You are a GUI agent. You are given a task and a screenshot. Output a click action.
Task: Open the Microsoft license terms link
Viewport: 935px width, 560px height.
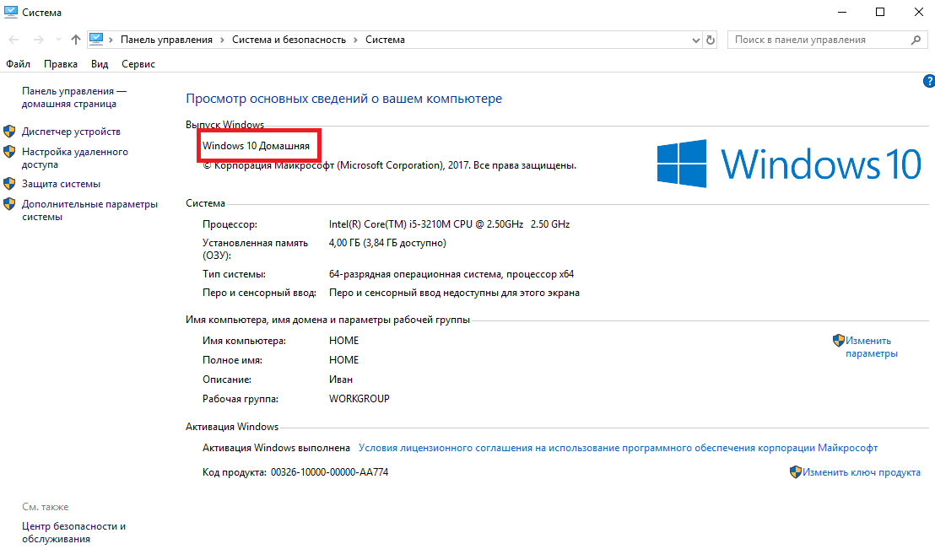tap(618, 448)
